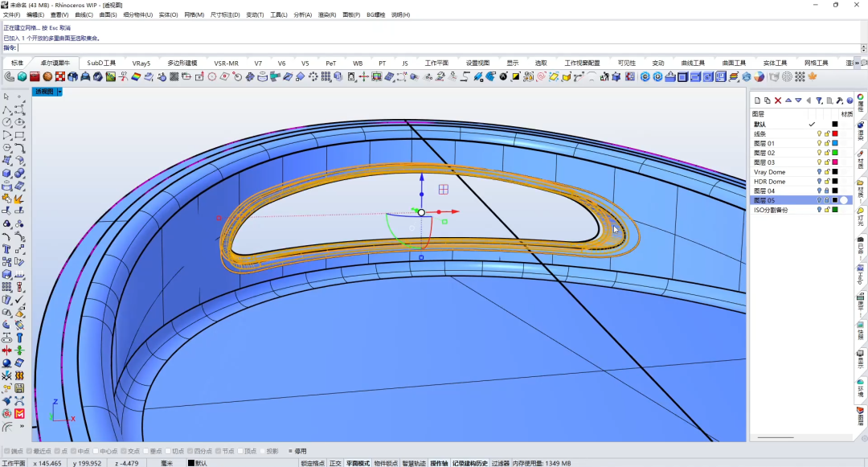
Task: Open the command history scroll arrow
Action: (x=863, y=48)
